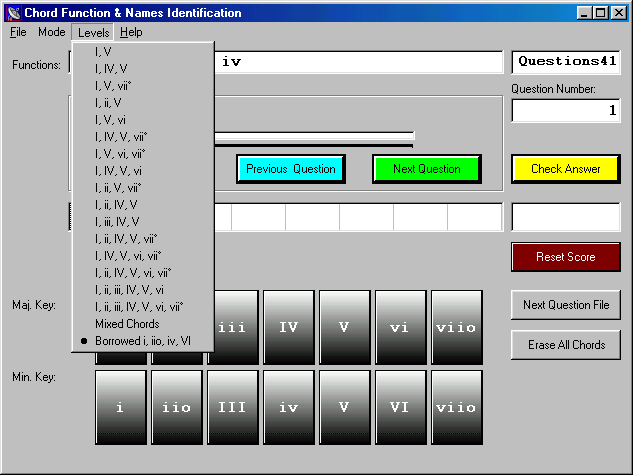Image resolution: width=633 pixels, height=475 pixels.
Task: Select the 'I, IV, V' level
Action: pyautogui.click(x=143, y=69)
